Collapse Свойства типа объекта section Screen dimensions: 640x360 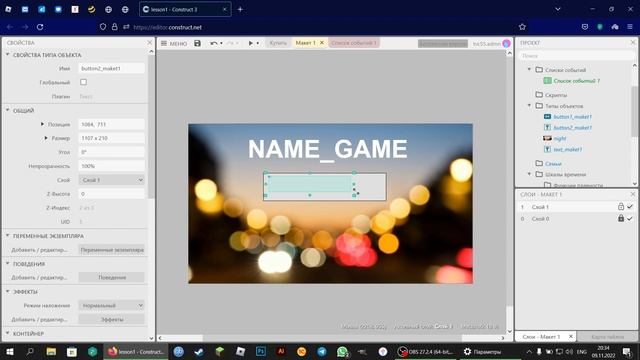pos(7,54)
